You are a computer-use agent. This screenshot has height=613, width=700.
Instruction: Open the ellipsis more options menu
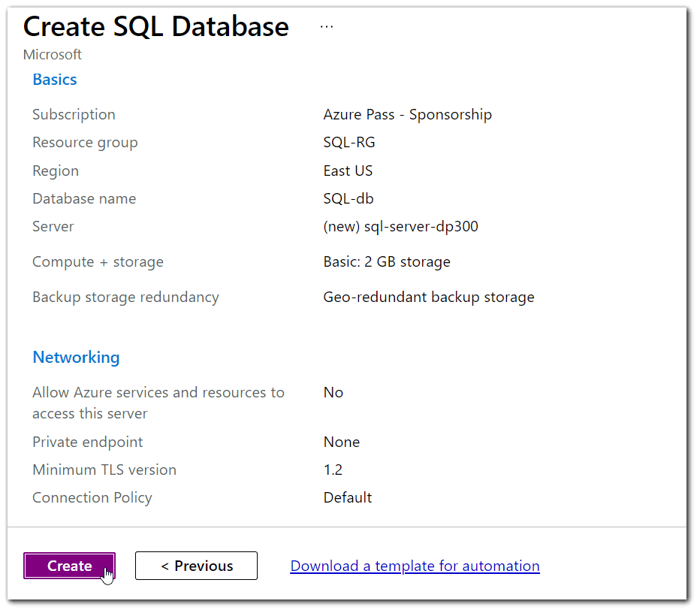[326, 26]
